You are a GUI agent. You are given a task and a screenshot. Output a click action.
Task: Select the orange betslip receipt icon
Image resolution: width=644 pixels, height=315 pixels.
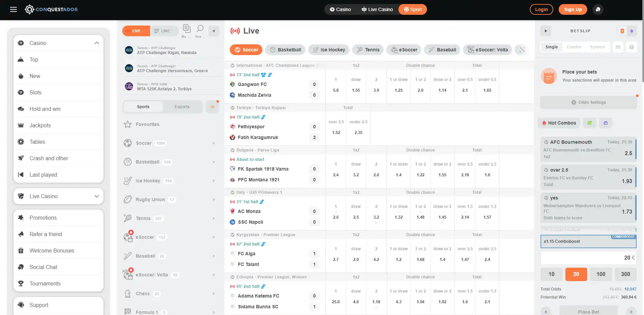pyautogui.click(x=622, y=31)
